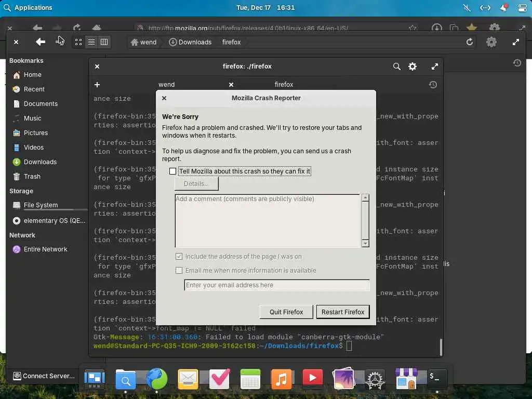This screenshot has height=399, width=532.
Task: Launch Tasks app from dock
Action: 219,379
